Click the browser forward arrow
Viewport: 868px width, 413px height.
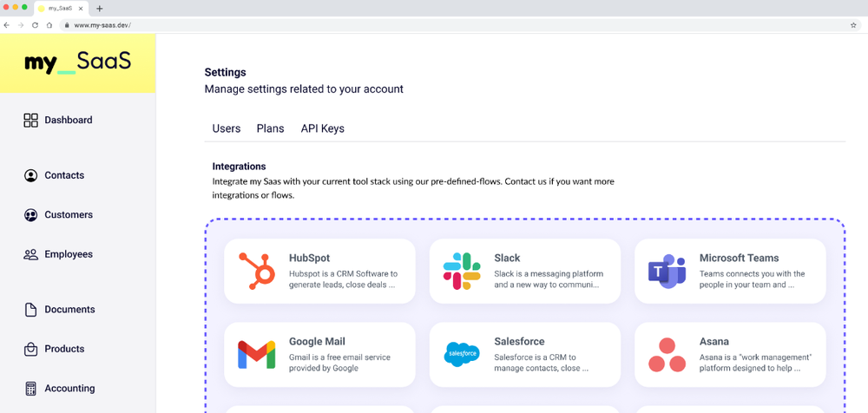[21, 25]
